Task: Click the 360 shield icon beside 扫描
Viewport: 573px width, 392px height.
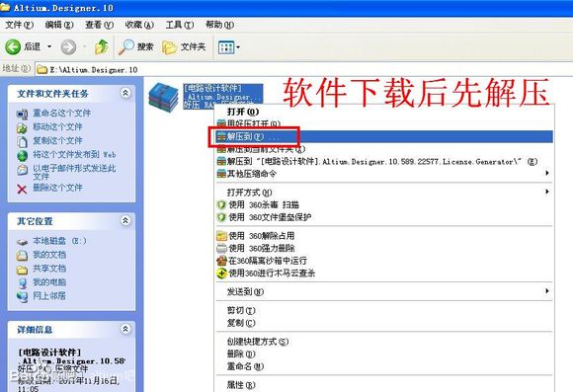Action: click(221, 205)
